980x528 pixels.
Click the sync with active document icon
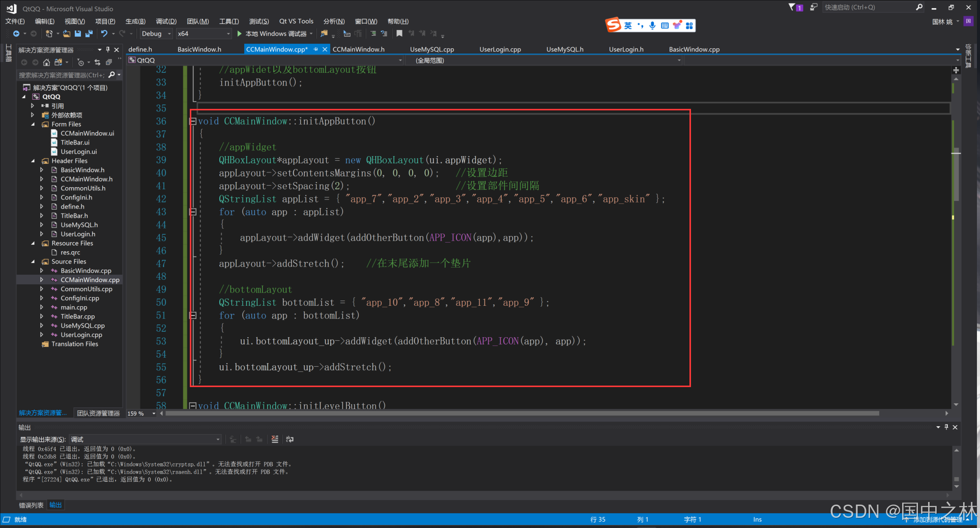97,62
